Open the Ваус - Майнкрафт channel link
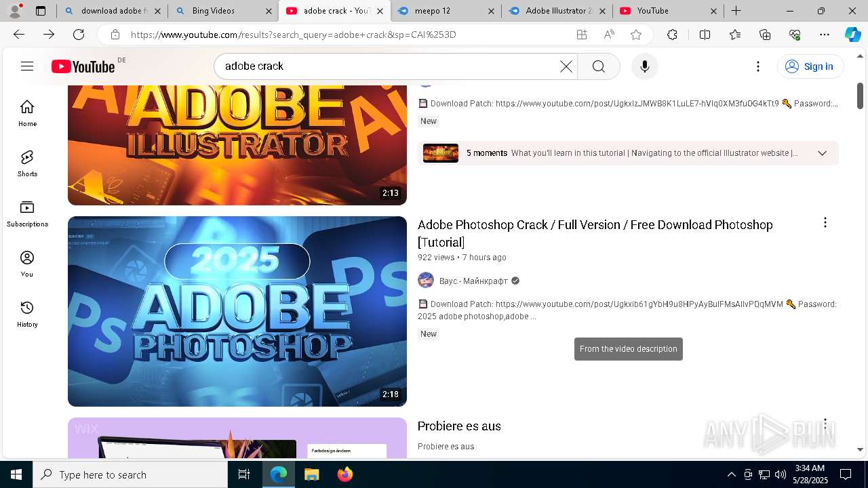This screenshot has width=868, height=488. pos(473,281)
